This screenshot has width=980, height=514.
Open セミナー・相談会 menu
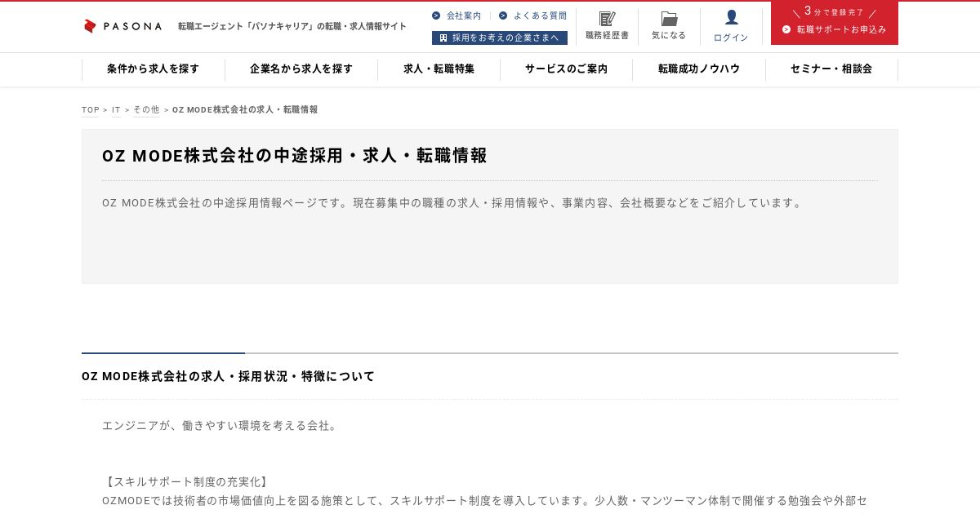(831, 69)
